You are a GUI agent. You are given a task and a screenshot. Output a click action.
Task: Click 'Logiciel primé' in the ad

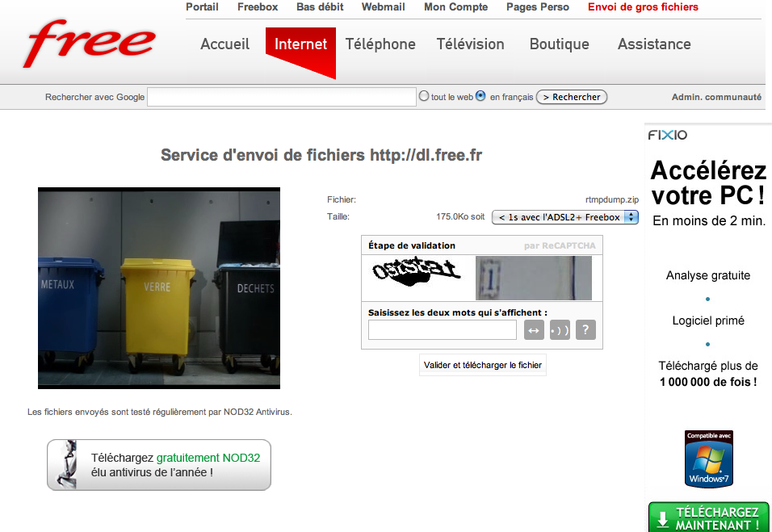pos(708,320)
